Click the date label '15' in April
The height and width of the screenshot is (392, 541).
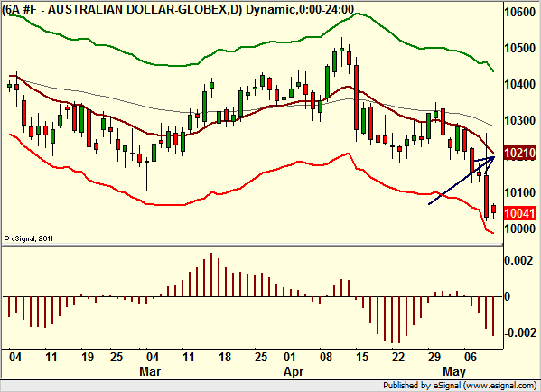361,357
